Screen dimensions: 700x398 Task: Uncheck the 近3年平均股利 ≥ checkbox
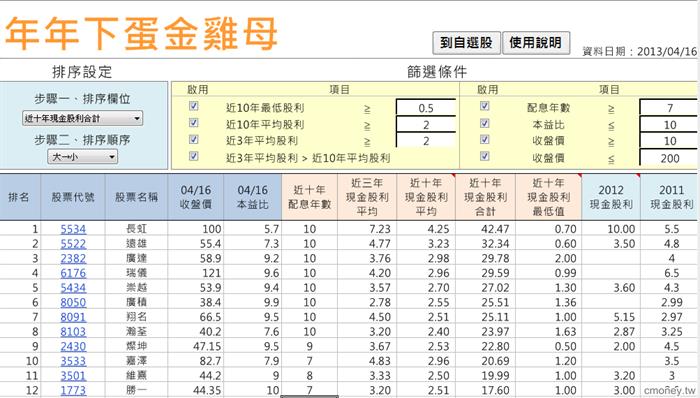[x=194, y=139]
